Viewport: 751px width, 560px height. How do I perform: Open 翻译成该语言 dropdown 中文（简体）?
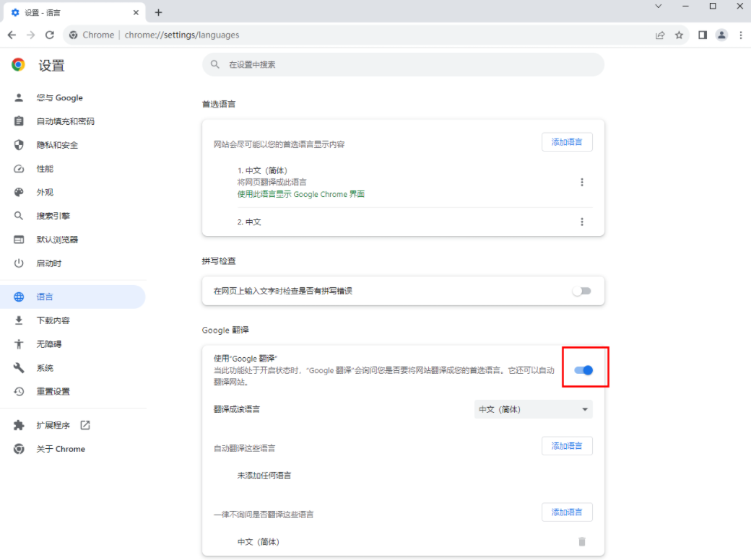534,409
